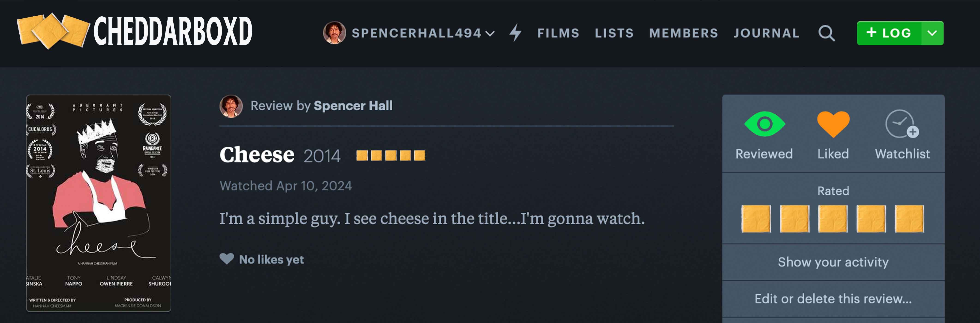
Task: Open Edit or delete this review
Action: [x=833, y=299]
